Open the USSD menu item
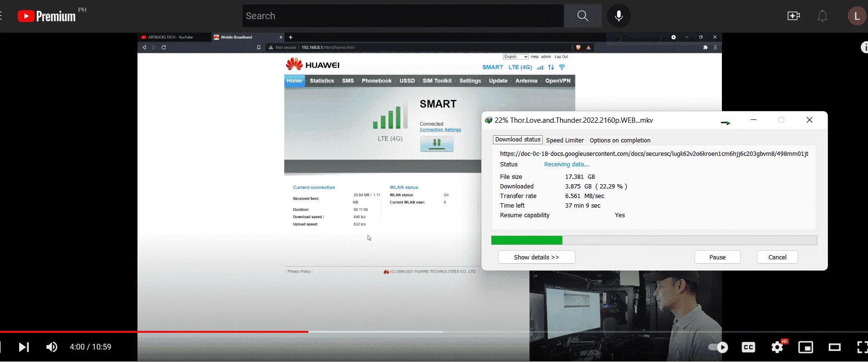868x363 pixels. 407,81
